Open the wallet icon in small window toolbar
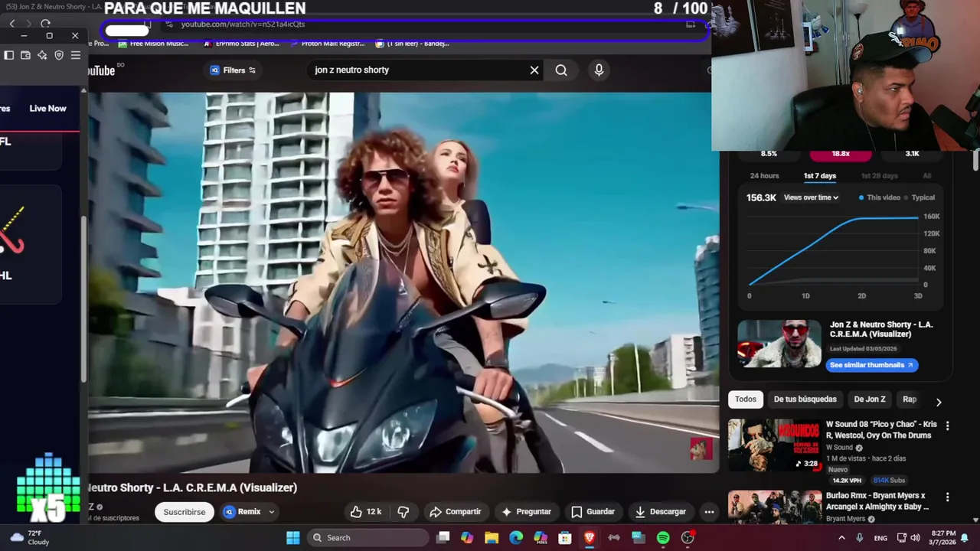The image size is (980, 551). (25, 55)
